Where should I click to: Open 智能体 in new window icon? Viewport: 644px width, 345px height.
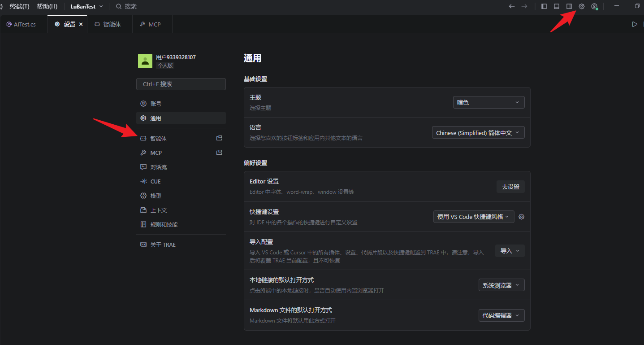coord(219,138)
